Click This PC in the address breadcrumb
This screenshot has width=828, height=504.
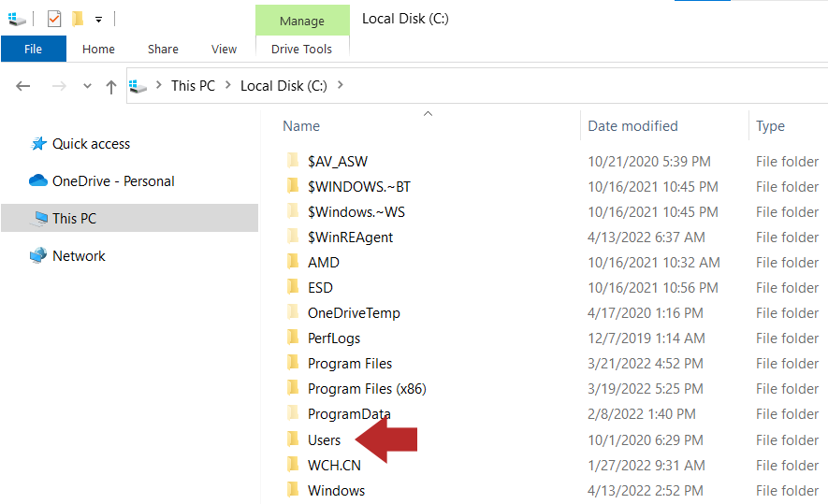pos(193,85)
